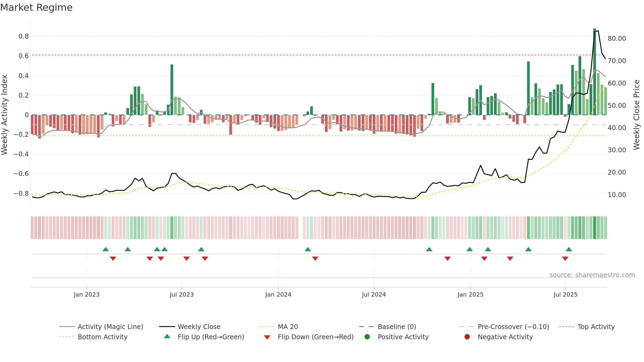Viewport: 644px width, 362px height.
Task: Toggle the MA 20 legend entry
Action: point(278,327)
